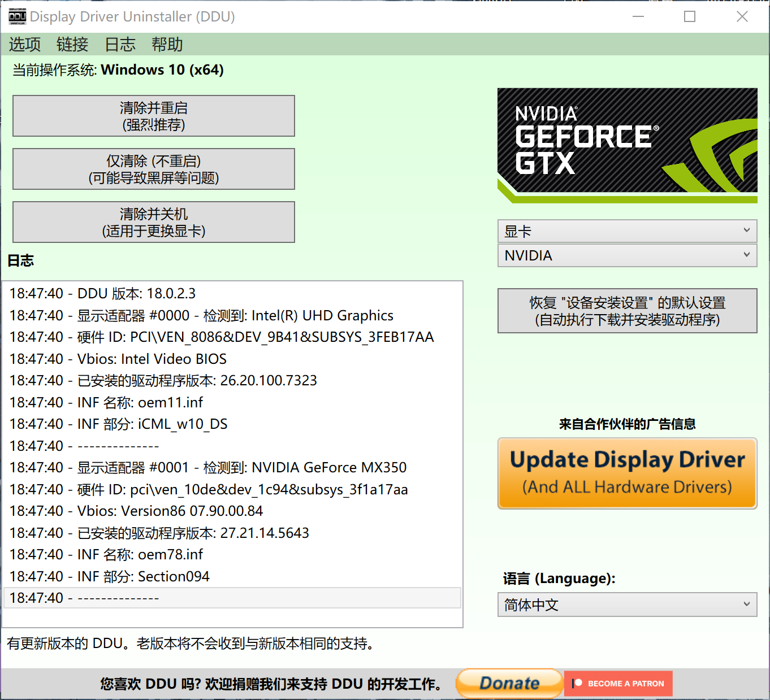Click 恢复设备安装设置的默认设置 button
The height and width of the screenshot is (700, 770).
[x=628, y=311]
